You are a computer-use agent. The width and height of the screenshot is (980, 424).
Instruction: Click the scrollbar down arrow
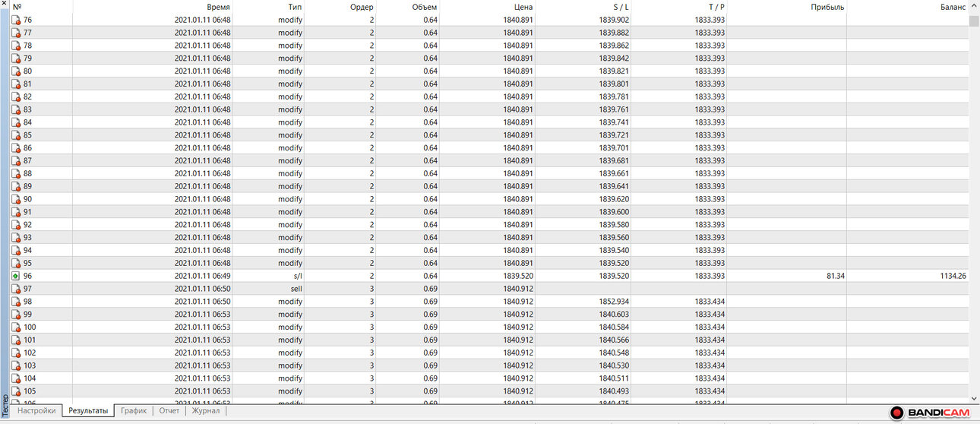(974, 397)
